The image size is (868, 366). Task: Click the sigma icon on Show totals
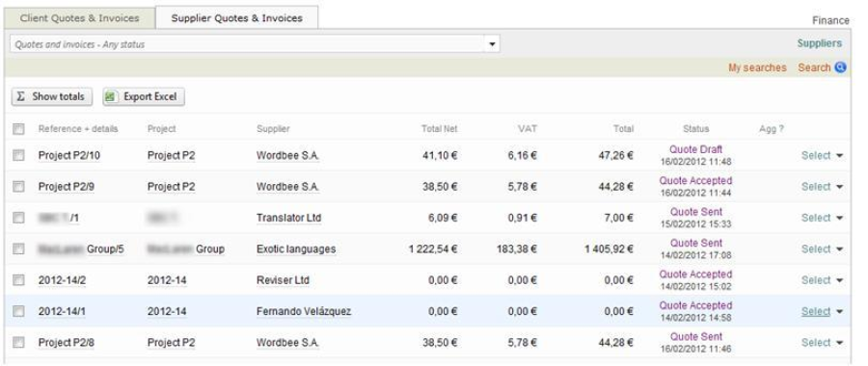coord(21,96)
